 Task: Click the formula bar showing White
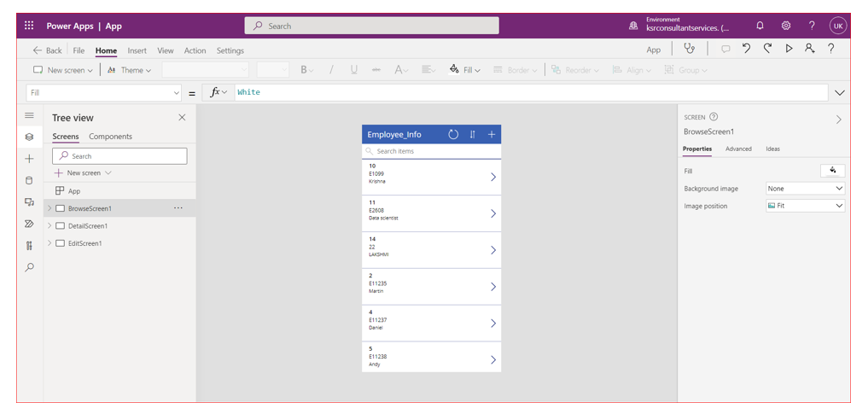tap(532, 92)
